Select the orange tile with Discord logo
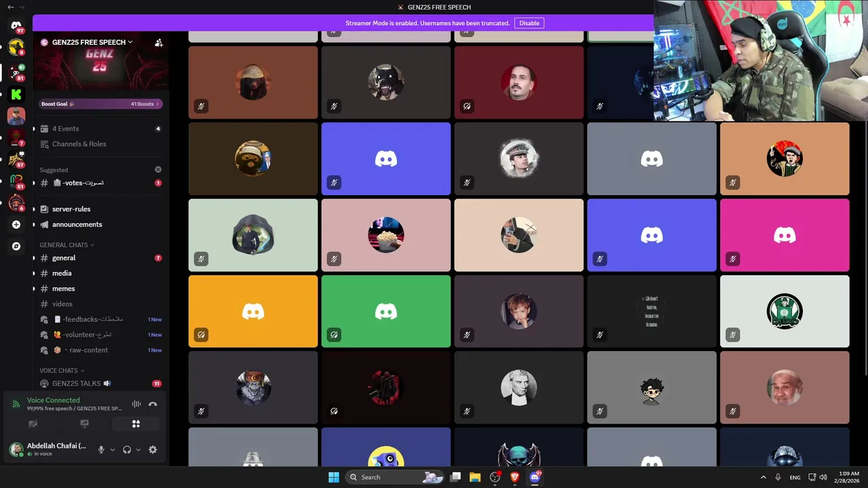This screenshot has height=488, width=868. [253, 311]
